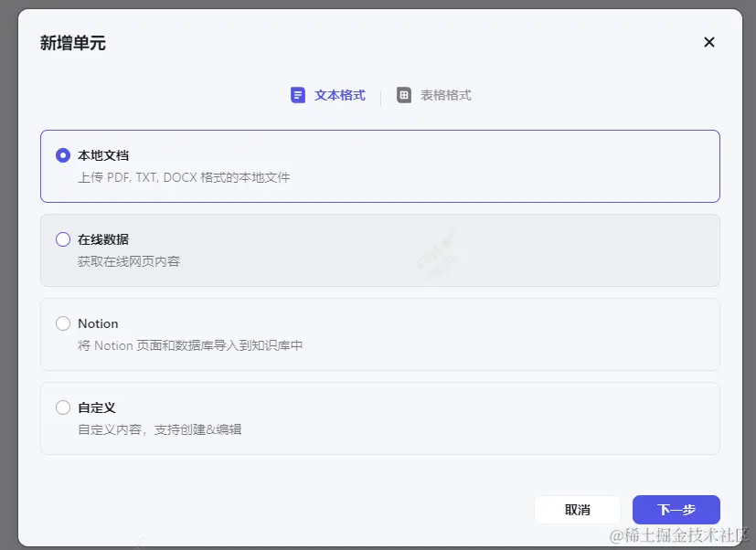This screenshot has height=550, width=756.
Task: Click the 自定义内容 description text
Action: pos(159,429)
